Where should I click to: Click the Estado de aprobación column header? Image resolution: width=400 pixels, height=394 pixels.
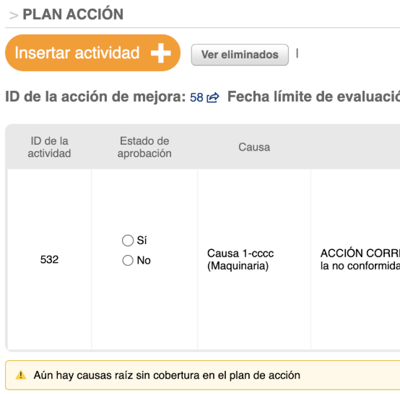(x=144, y=147)
